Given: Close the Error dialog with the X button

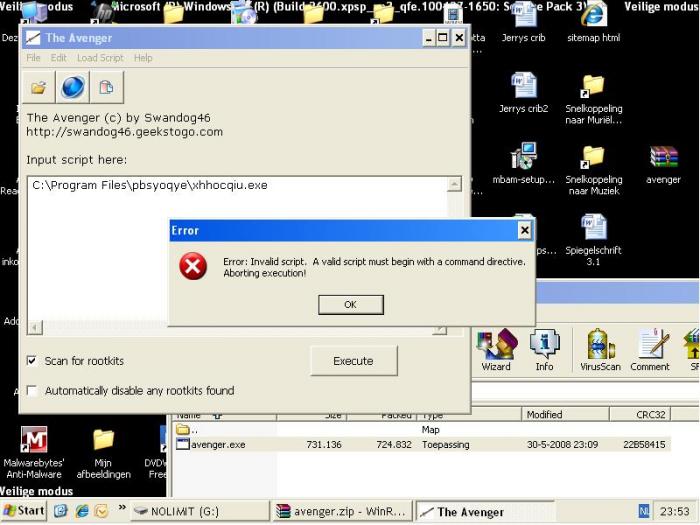Looking at the screenshot, I should pyautogui.click(x=525, y=230).
